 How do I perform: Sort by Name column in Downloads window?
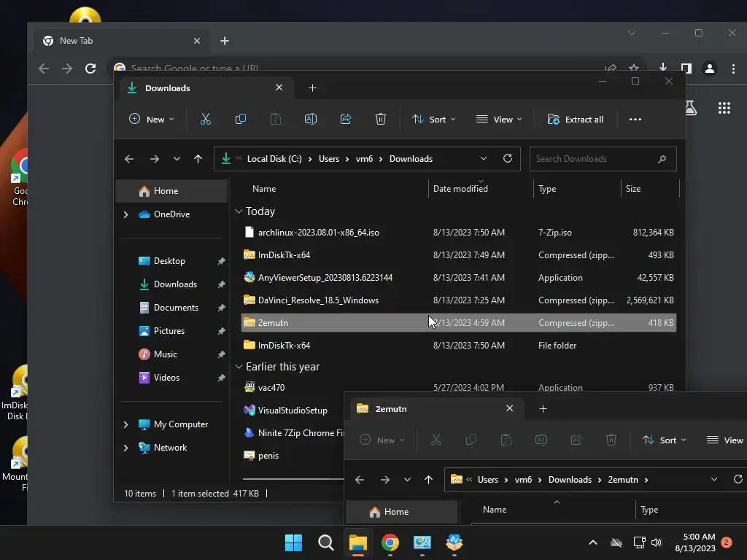click(264, 189)
